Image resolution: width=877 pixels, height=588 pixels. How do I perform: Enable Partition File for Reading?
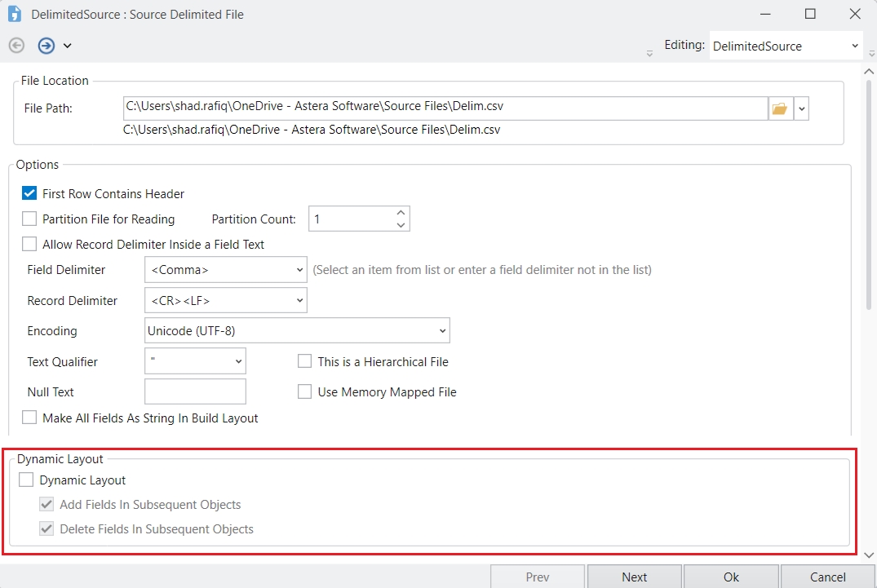pos(29,219)
